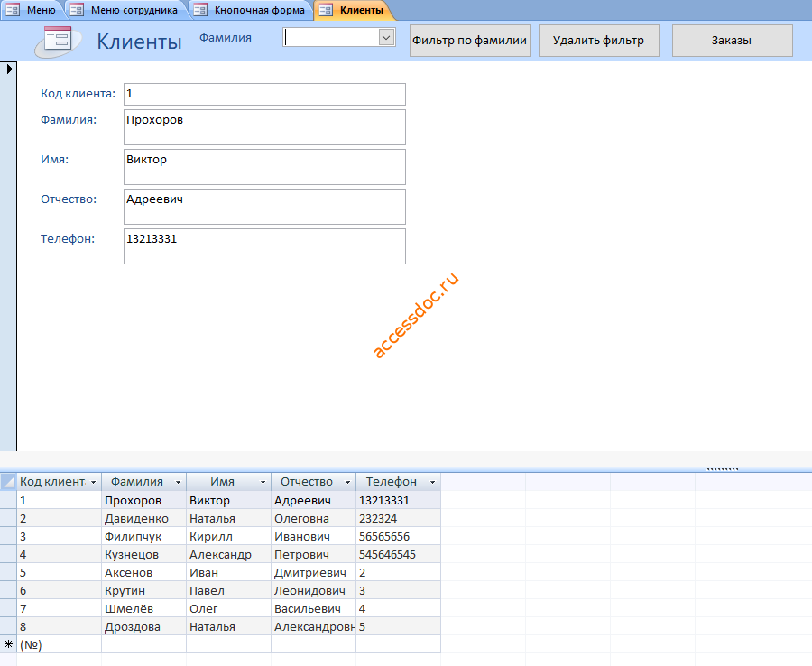Screen dimensions: 812x666
Task: Click the Телефон field containing 13213331
Action: (264, 246)
